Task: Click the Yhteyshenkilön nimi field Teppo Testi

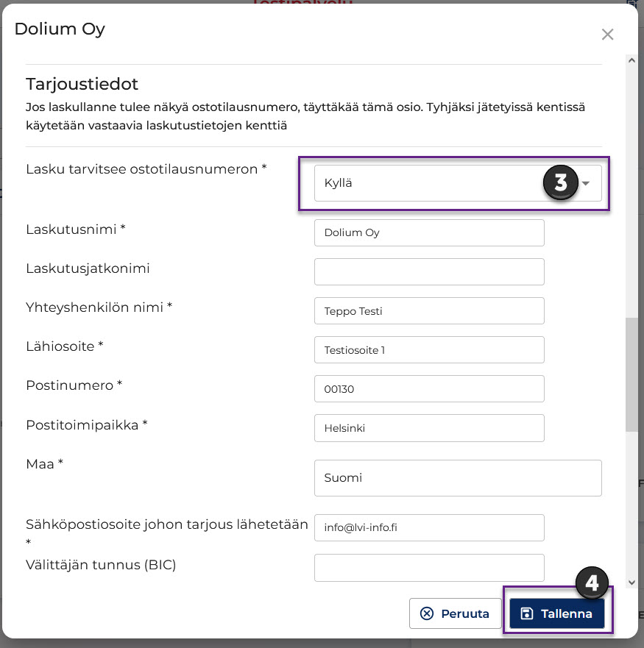Action: tap(429, 311)
